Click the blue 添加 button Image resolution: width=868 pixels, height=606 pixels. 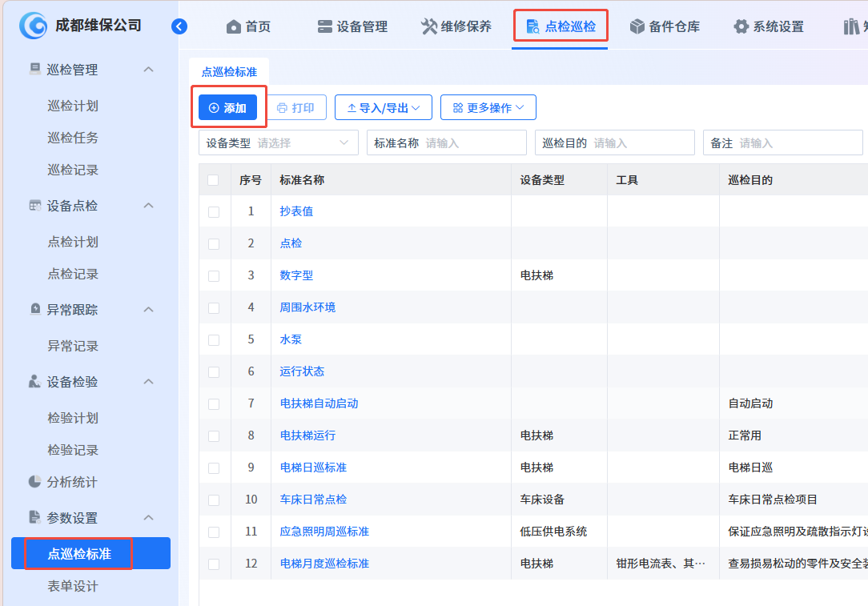point(227,107)
